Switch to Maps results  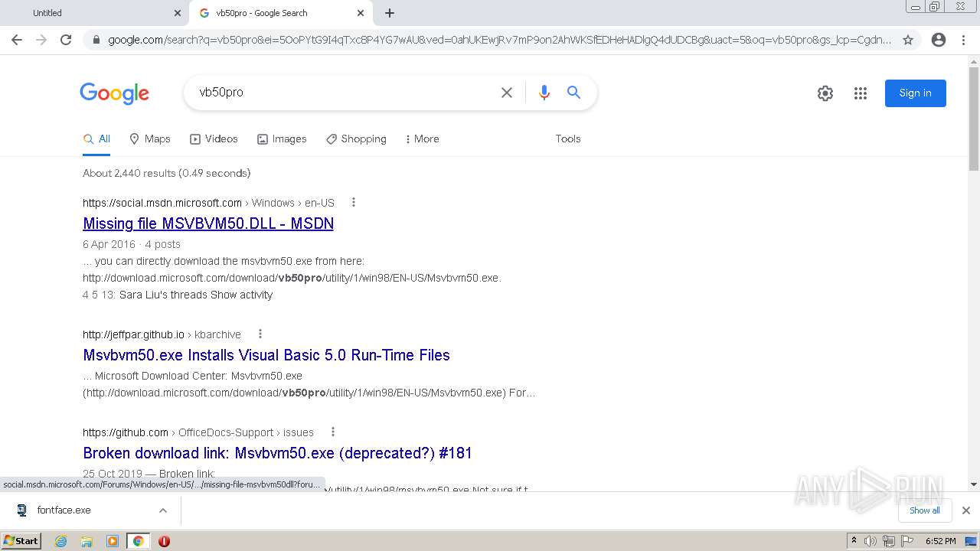pyautogui.click(x=150, y=139)
